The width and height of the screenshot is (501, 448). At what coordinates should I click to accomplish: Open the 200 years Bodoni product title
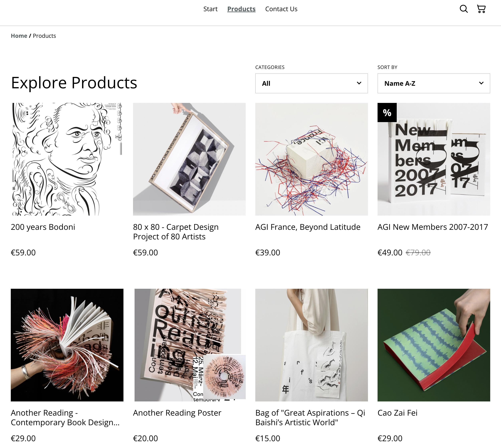pos(43,227)
